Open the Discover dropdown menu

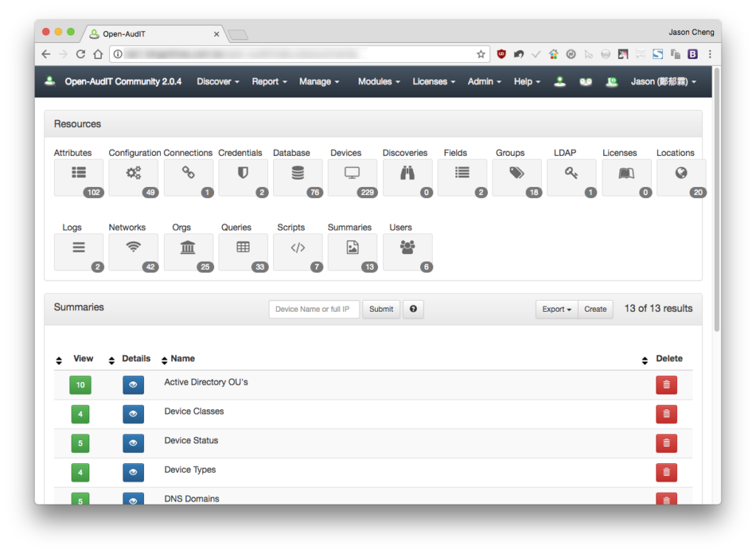pos(218,81)
